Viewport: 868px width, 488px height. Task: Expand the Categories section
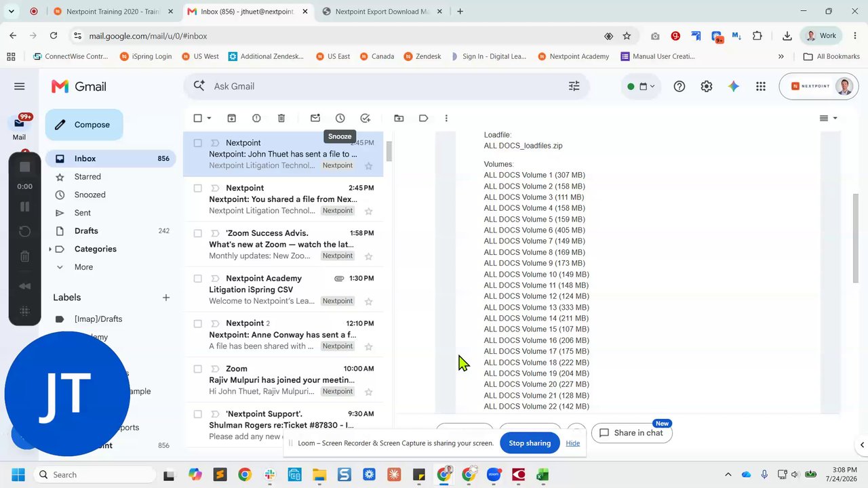[50, 249]
